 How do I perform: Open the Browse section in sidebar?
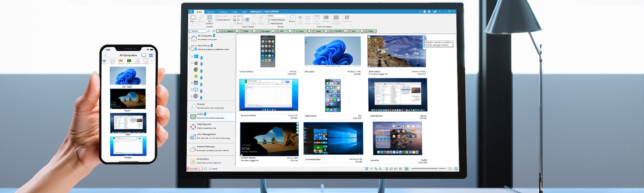(211, 106)
